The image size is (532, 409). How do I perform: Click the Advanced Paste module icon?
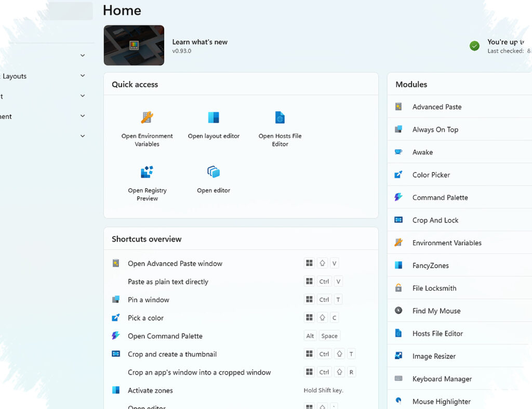pos(398,107)
